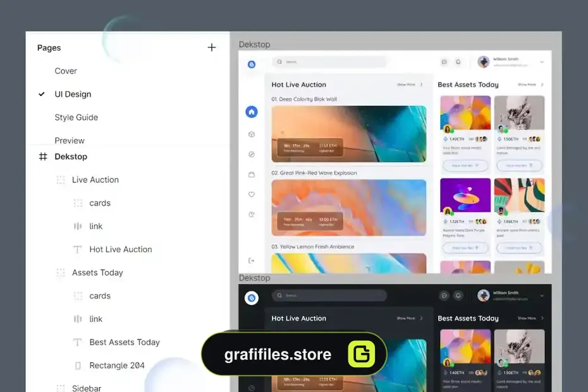Select the link layer under Assets Today

(x=95, y=319)
